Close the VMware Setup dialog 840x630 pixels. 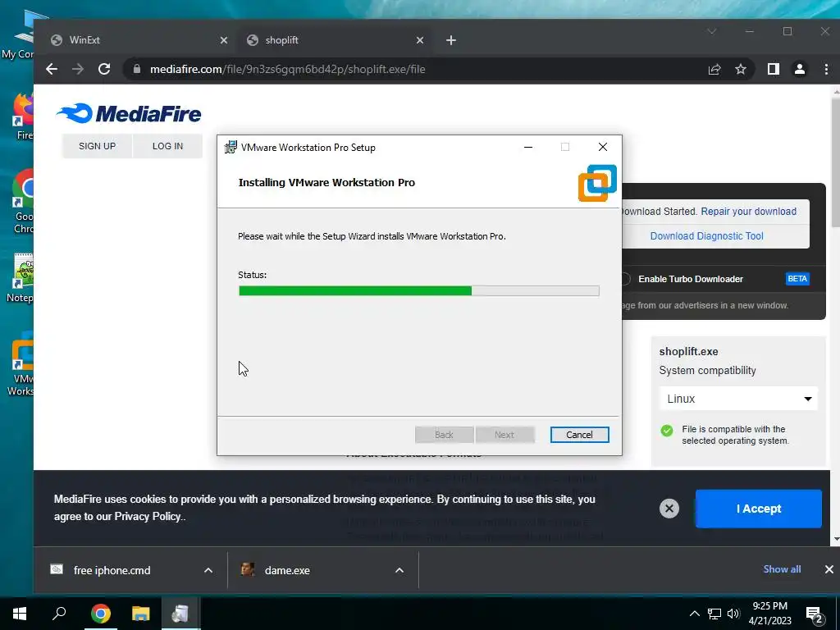point(603,148)
